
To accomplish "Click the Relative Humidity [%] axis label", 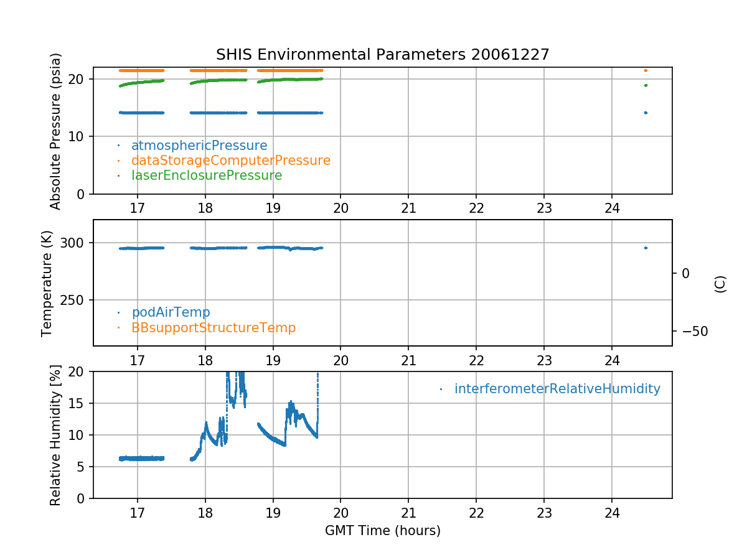I will (56, 435).
